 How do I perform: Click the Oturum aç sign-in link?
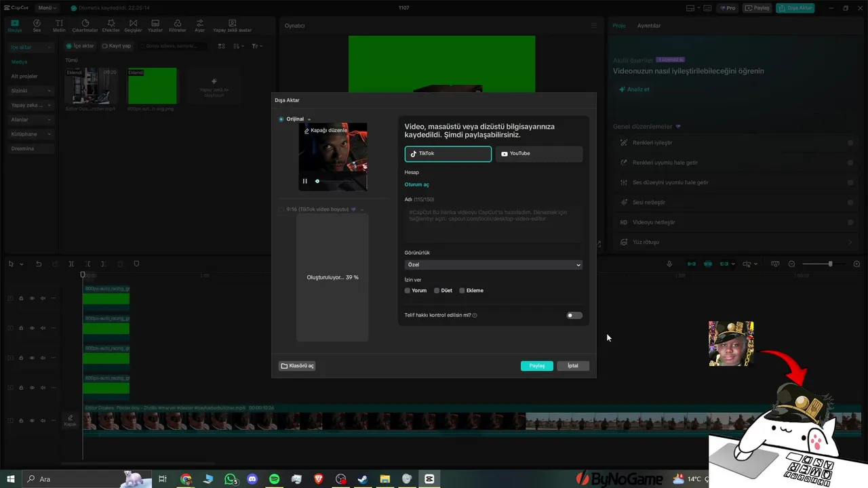pyautogui.click(x=417, y=184)
